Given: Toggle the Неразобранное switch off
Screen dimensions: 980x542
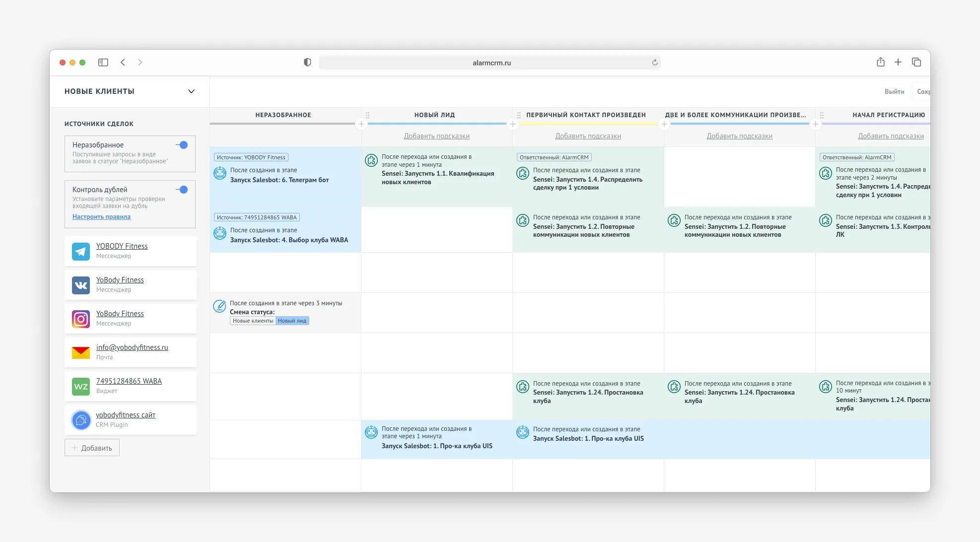Looking at the screenshot, I should coord(182,145).
